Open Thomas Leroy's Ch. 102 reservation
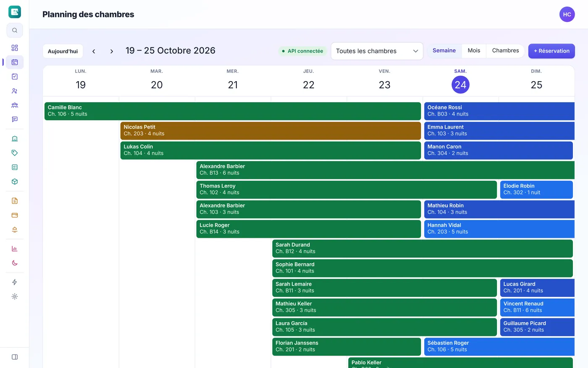This screenshot has height=368, width=588. (346, 190)
